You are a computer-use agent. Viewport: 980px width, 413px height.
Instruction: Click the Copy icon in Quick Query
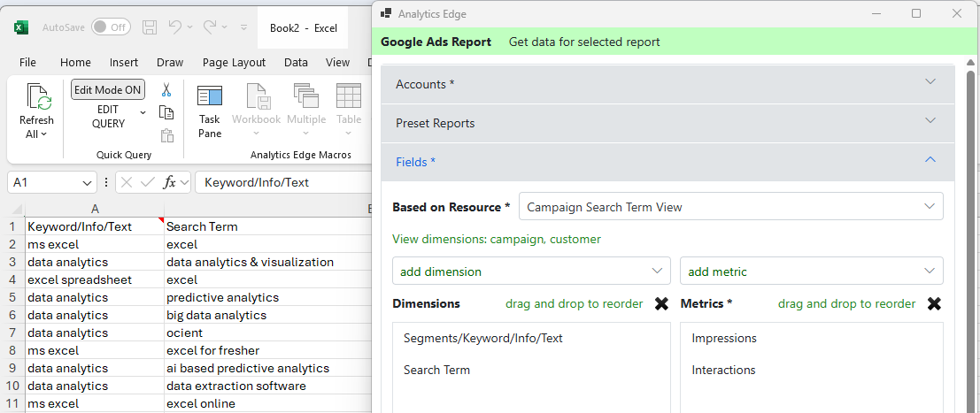click(x=166, y=112)
